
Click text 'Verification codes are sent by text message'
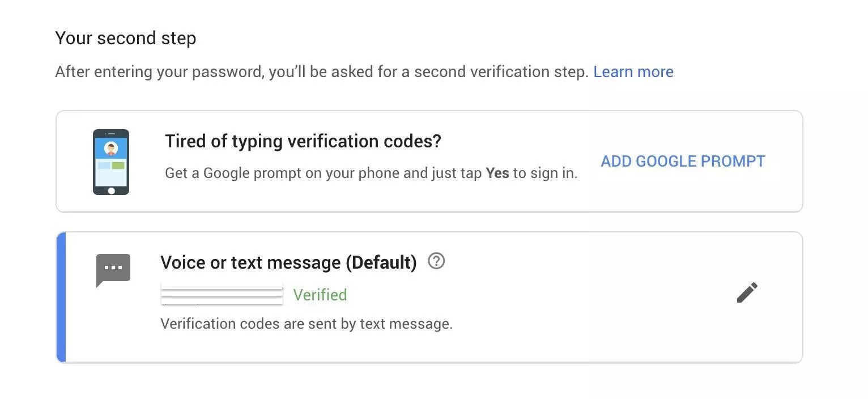307,324
